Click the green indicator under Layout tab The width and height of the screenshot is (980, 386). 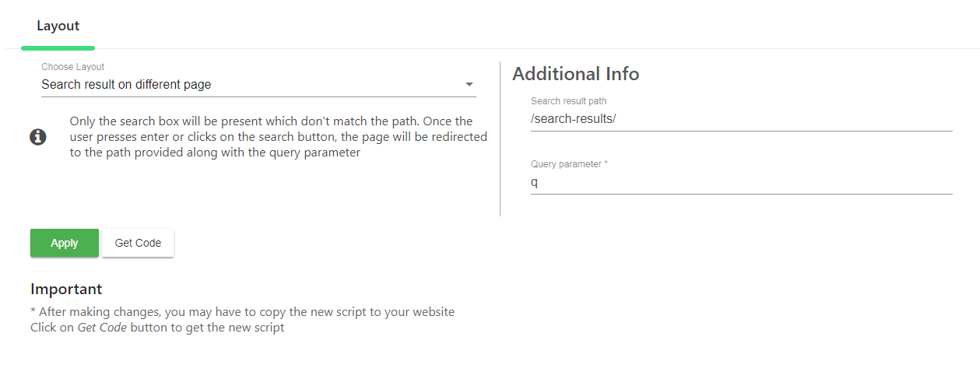tap(58, 48)
